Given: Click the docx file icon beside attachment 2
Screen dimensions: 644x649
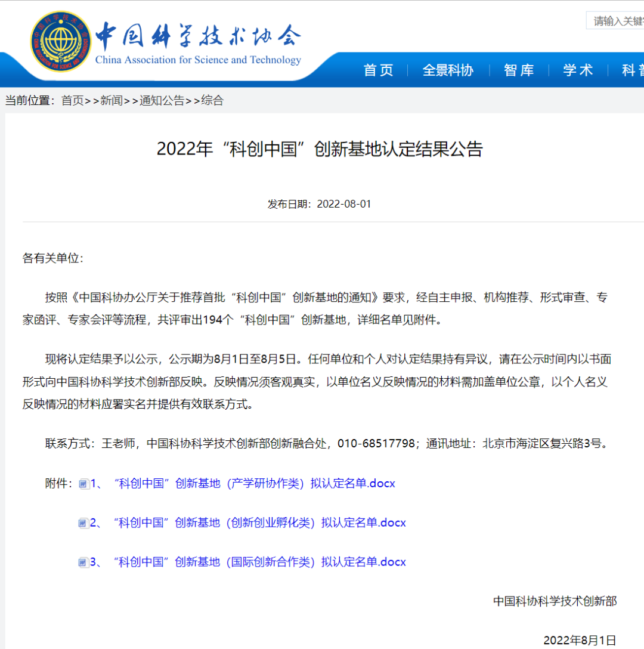Looking at the screenshot, I should click(x=83, y=523).
